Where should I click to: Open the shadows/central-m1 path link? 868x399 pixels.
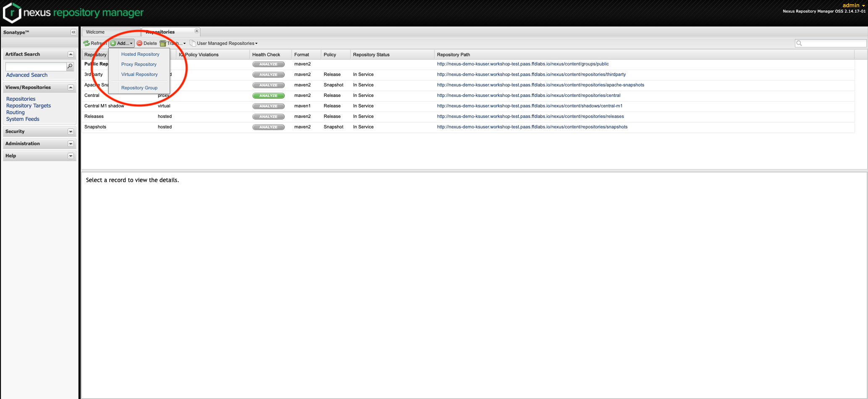point(530,106)
